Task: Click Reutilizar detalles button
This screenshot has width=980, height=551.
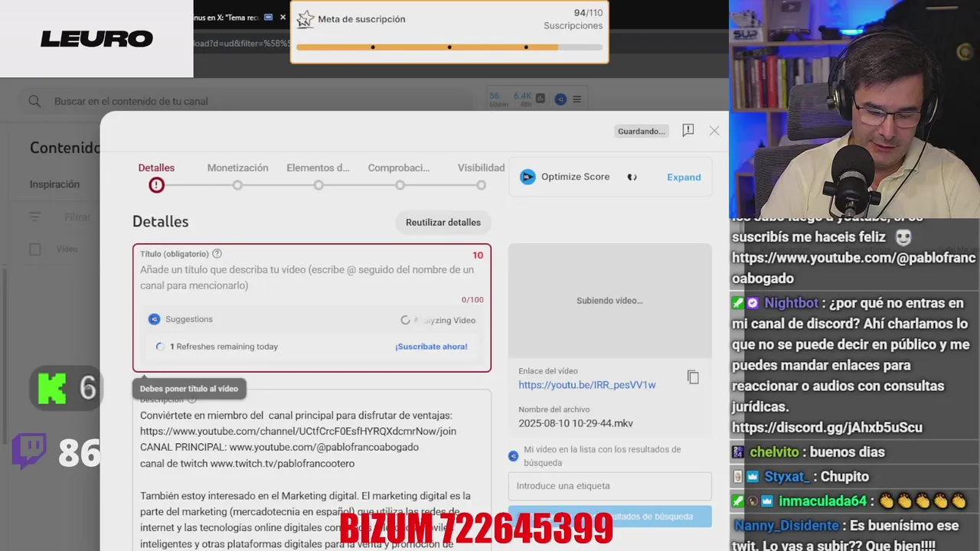Action: 443,223
